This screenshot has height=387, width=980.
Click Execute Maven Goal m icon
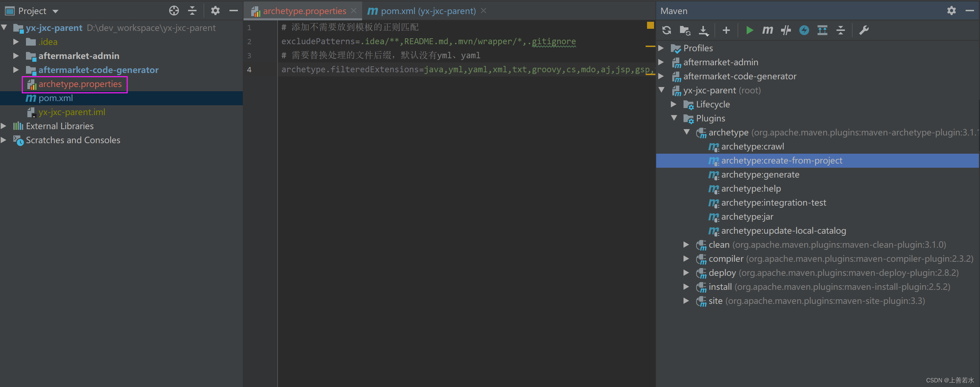click(767, 30)
